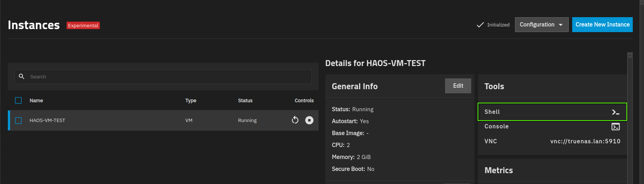Click the search magnifier icon

(22, 76)
